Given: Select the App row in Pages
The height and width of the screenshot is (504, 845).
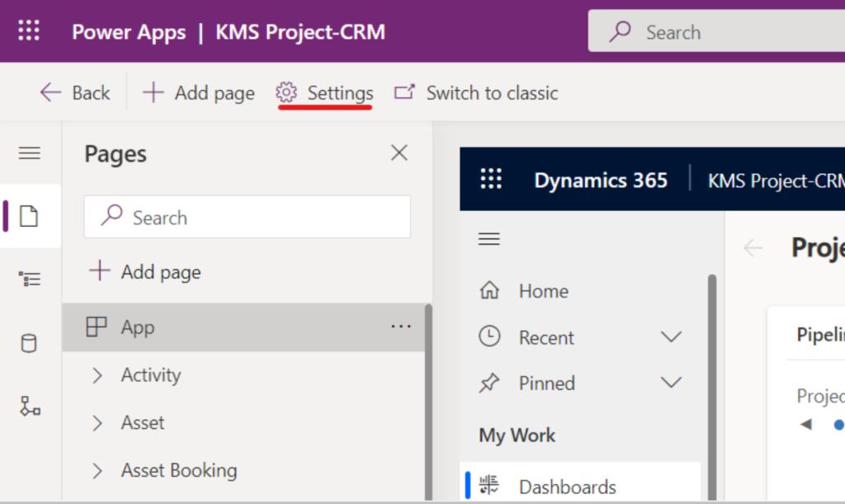Looking at the screenshot, I should coord(243,327).
